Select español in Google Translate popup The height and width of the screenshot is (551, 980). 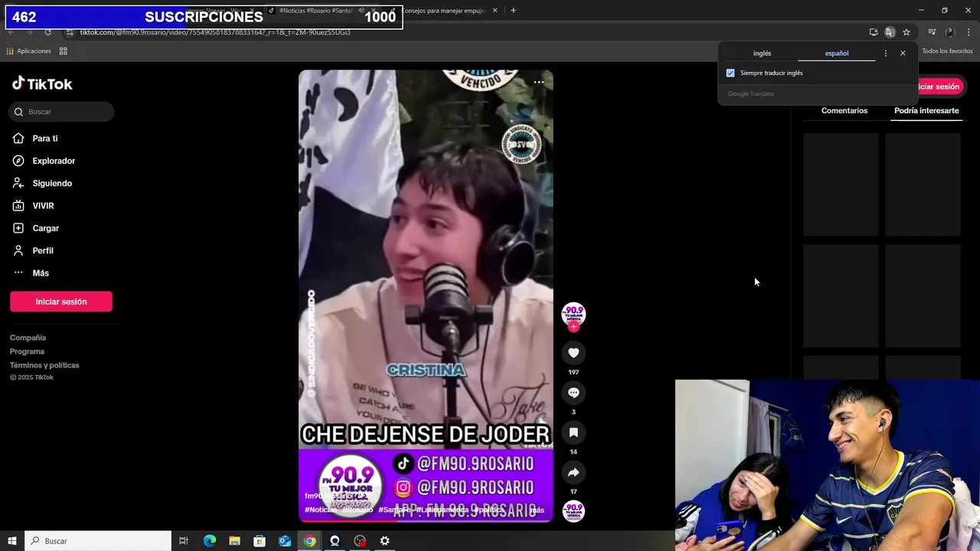tap(837, 54)
